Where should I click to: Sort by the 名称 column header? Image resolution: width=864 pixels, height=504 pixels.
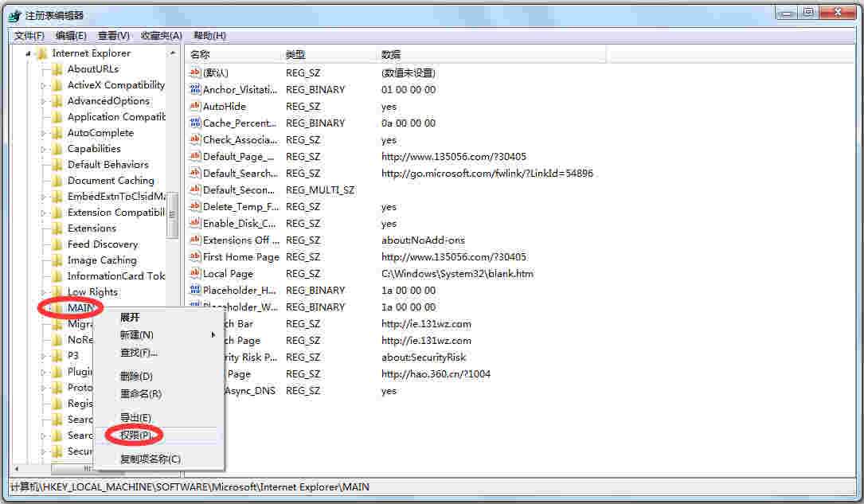tap(233, 54)
